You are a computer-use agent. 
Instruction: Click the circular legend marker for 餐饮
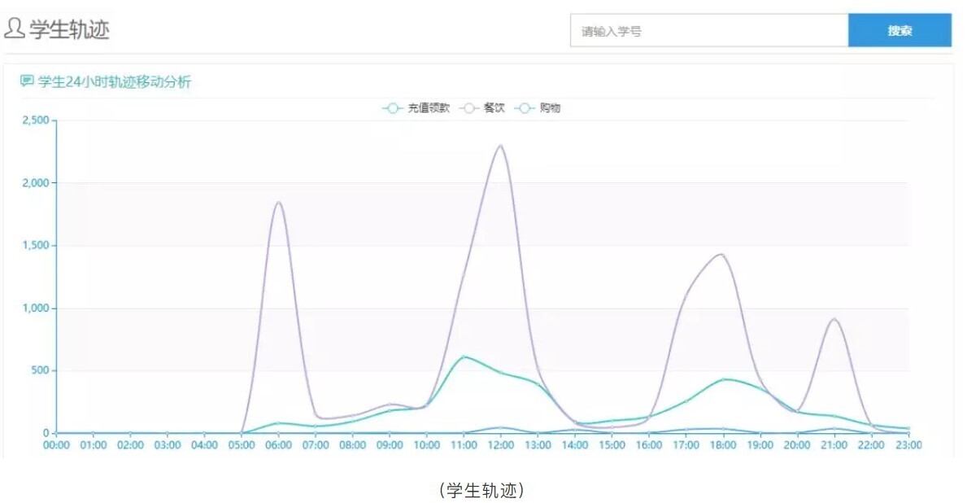469,107
